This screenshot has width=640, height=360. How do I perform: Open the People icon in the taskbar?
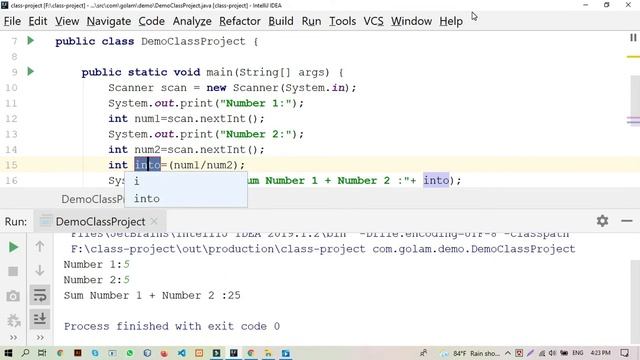point(424,353)
